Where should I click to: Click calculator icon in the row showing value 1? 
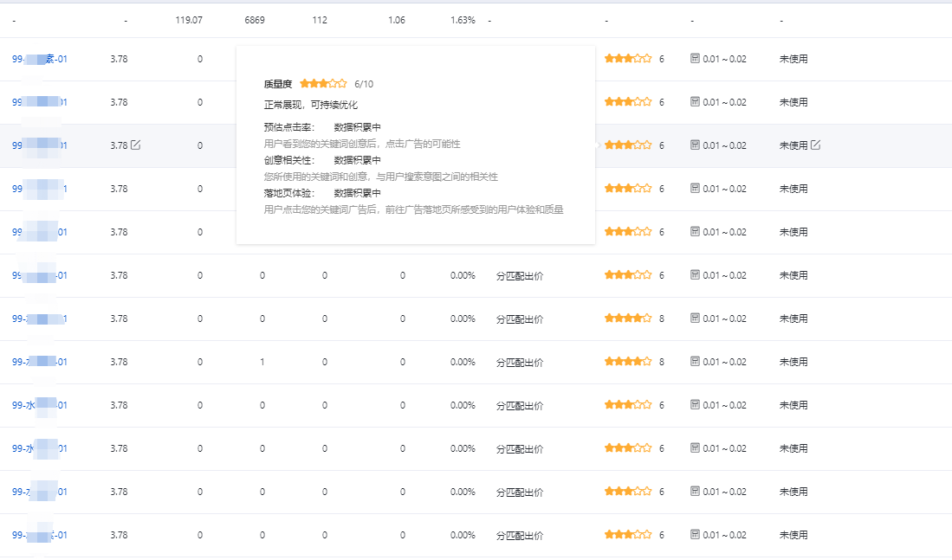[x=695, y=362]
